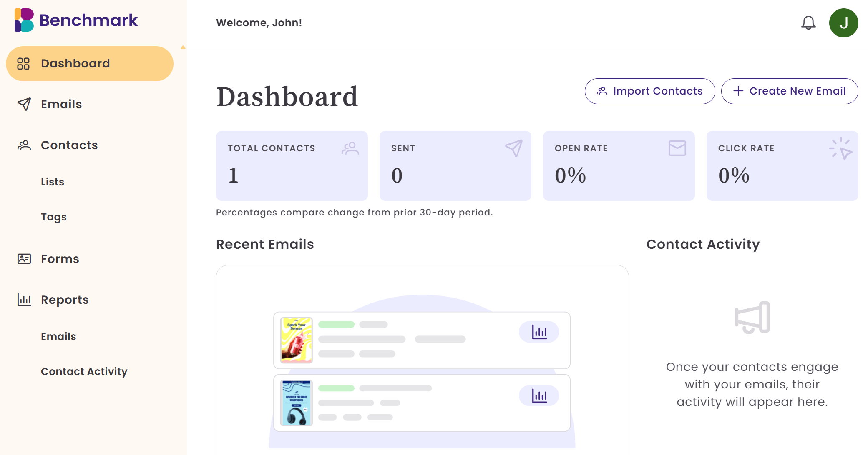Select the Contacts person icon
The width and height of the screenshot is (868, 455).
[24, 145]
